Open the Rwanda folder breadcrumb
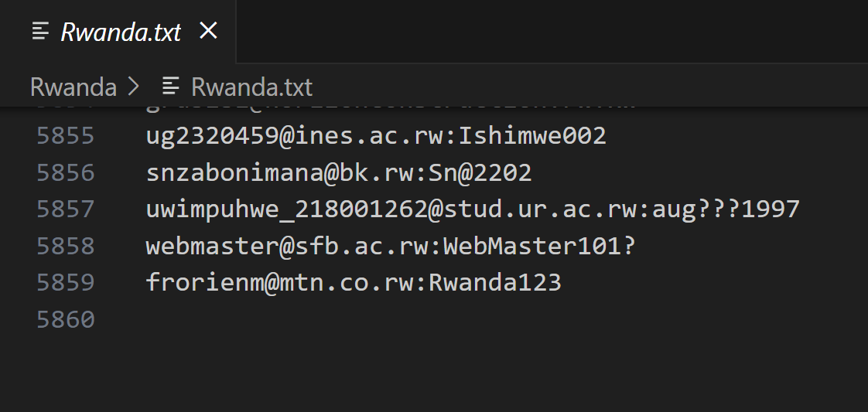Screen dimensions: 868x412 click(73, 87)
